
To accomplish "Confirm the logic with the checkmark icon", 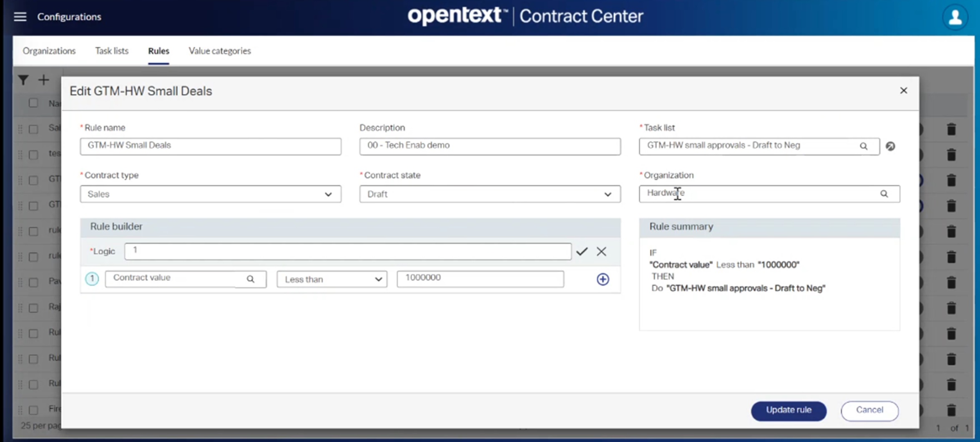I will 582,251.
